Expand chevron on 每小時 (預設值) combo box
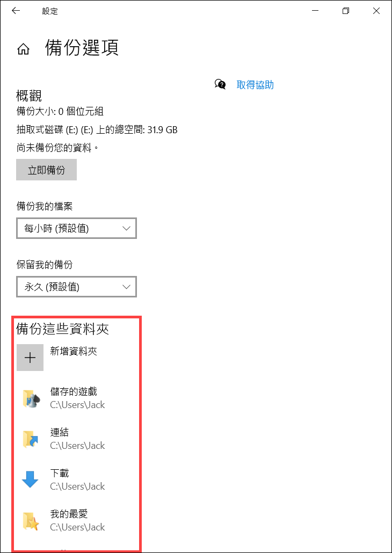The height and width of the screenshot is (553, 392). (x=126, y=229)
